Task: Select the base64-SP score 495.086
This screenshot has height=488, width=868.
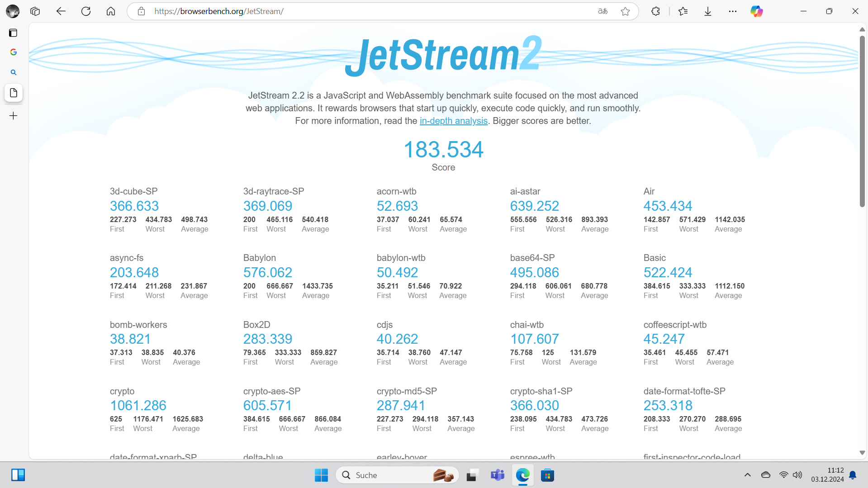Action: 535,273
